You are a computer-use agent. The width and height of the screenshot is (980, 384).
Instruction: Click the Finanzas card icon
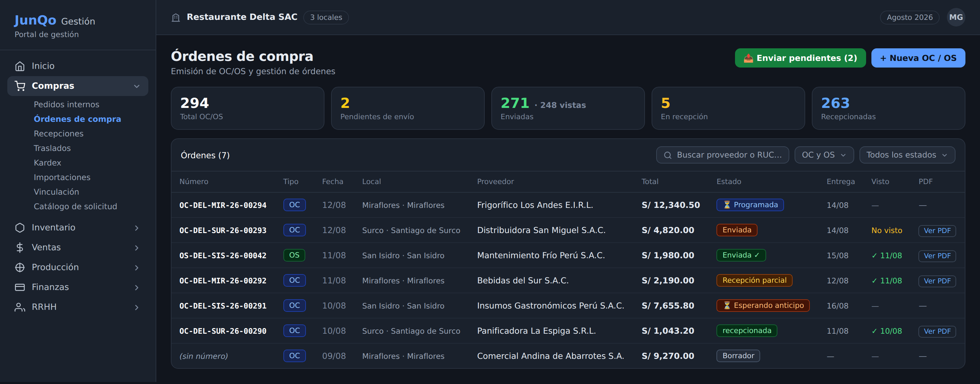pyautogui.click(x=20, y=287)
